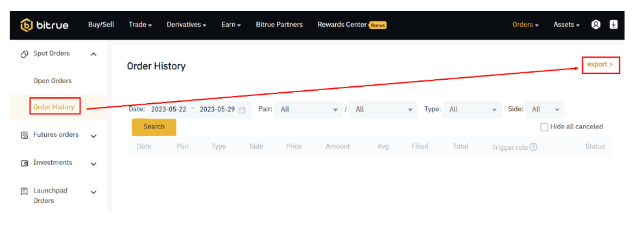
Task: Open the Side filter dropdown
Action: [545, 110]
